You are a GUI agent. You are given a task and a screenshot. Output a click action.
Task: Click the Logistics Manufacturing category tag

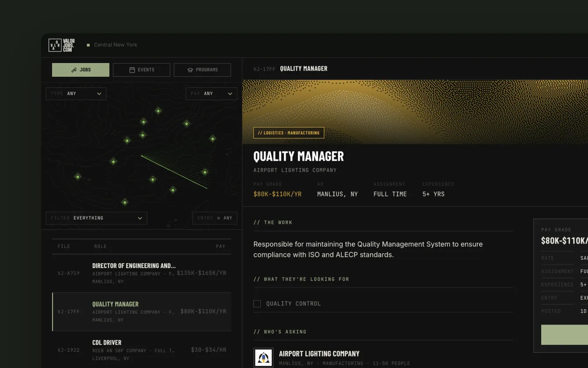(289, 133)
